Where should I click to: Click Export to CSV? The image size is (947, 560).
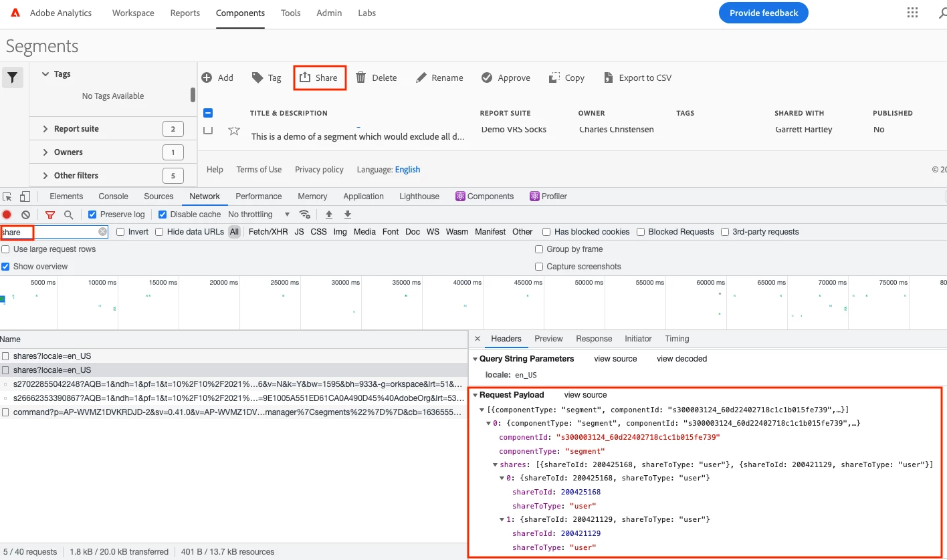pyautogui.click(x=637, y=78)
